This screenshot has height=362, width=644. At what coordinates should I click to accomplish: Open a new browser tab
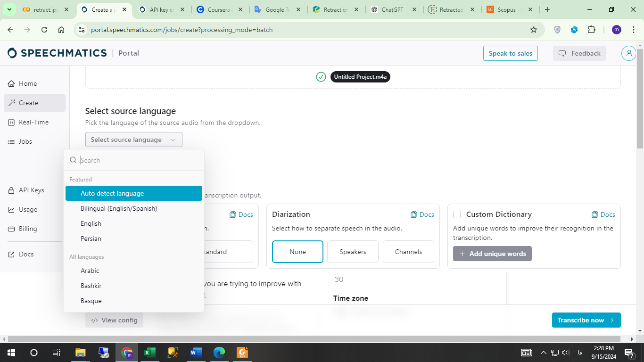click(547, 9)
